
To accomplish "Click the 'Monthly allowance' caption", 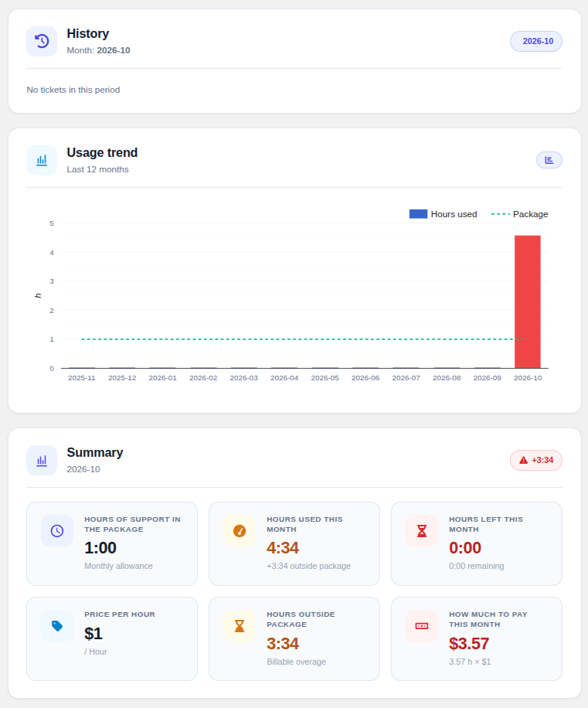I will (118, 567).
